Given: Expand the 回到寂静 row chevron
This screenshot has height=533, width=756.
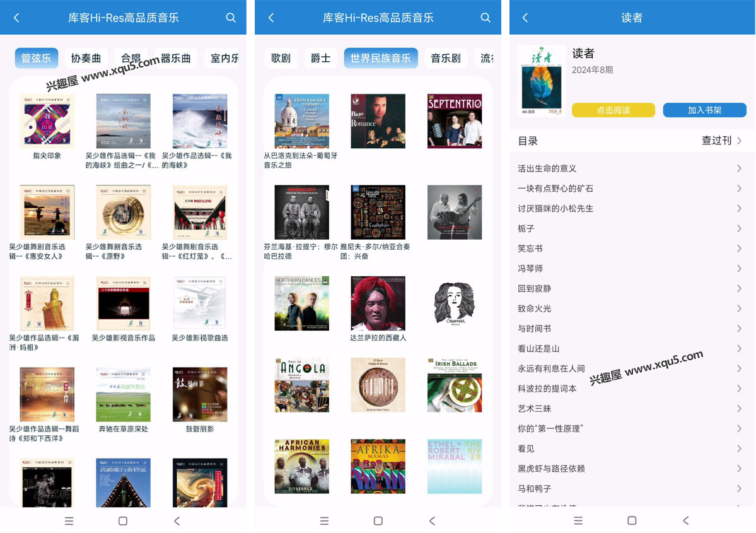Looking at the screenshot, I should 738,288.
